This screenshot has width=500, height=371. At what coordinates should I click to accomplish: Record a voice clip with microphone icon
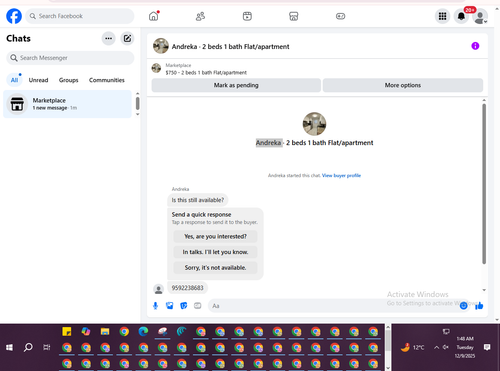(155, 306)
